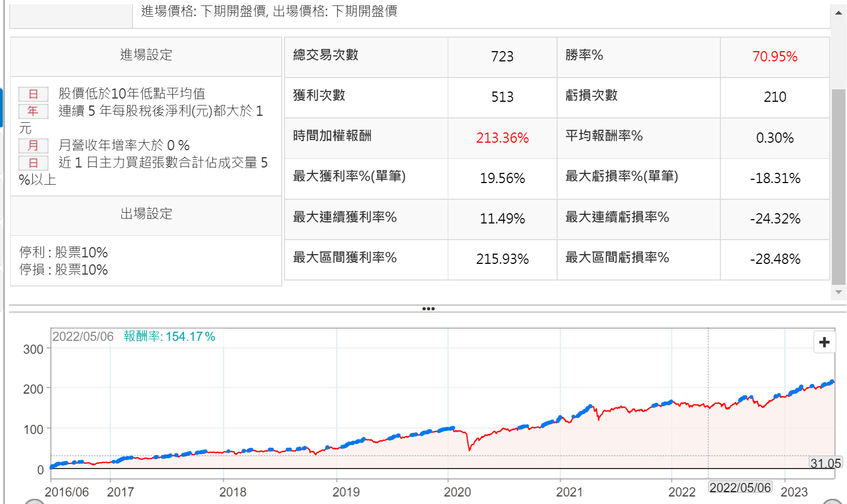Image resolution: width=847 pixels, height=504 pixels.
Task: Click the -28.48% value
Action: (x=775, y=259)
